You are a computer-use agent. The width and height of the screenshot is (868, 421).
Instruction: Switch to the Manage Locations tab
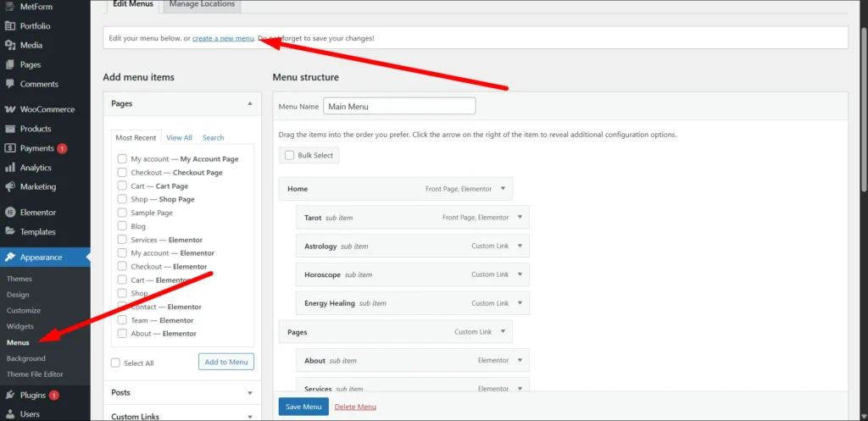click(x=201, y=5)
